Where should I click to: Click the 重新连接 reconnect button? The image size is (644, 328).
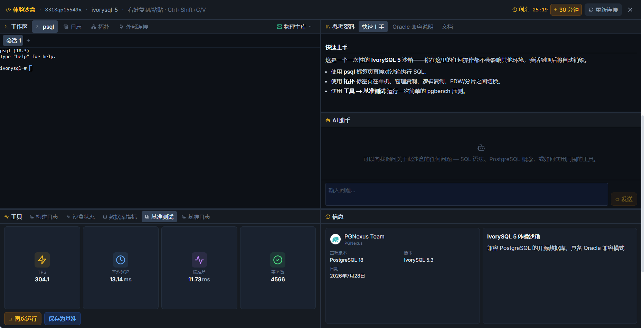coord(603,10)
